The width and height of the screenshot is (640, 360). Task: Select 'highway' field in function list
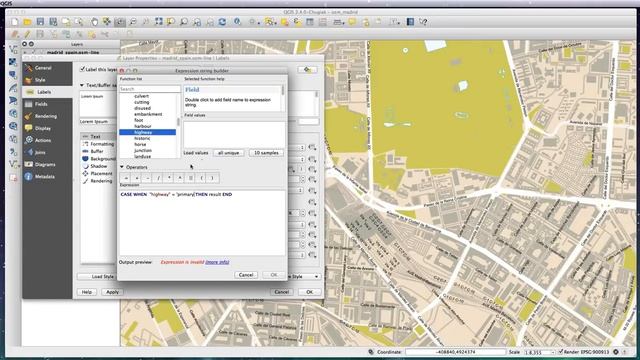pyautogui.click(x=147, y=132)
